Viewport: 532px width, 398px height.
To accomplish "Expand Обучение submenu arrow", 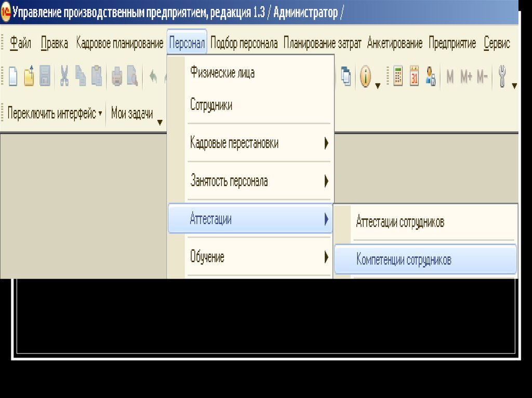I will [326, 257].
